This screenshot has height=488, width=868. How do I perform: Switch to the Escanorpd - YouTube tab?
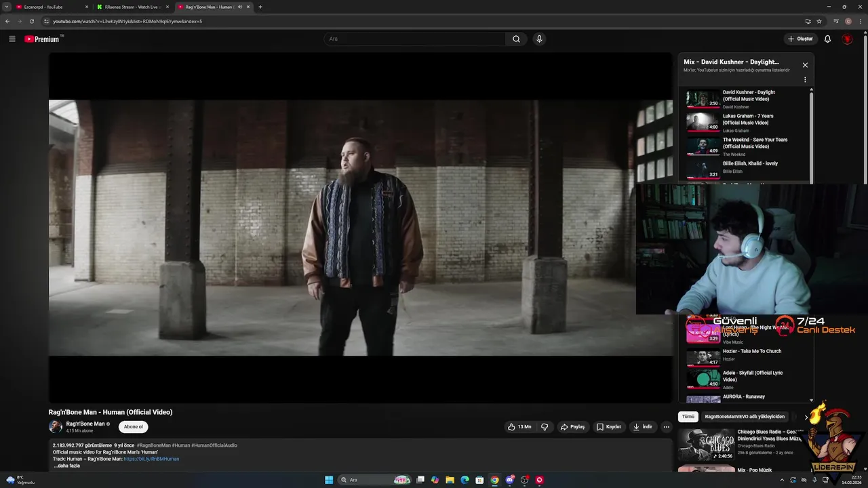[52, 7]
